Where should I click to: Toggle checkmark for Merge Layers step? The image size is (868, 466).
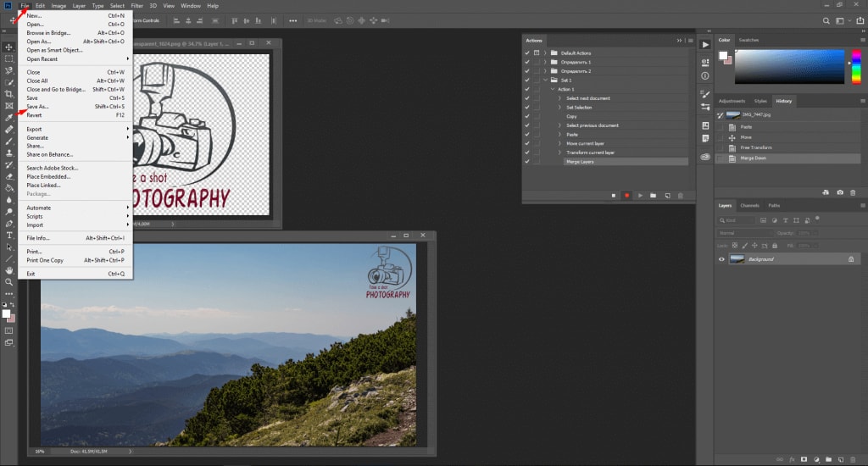click(527, 162)
